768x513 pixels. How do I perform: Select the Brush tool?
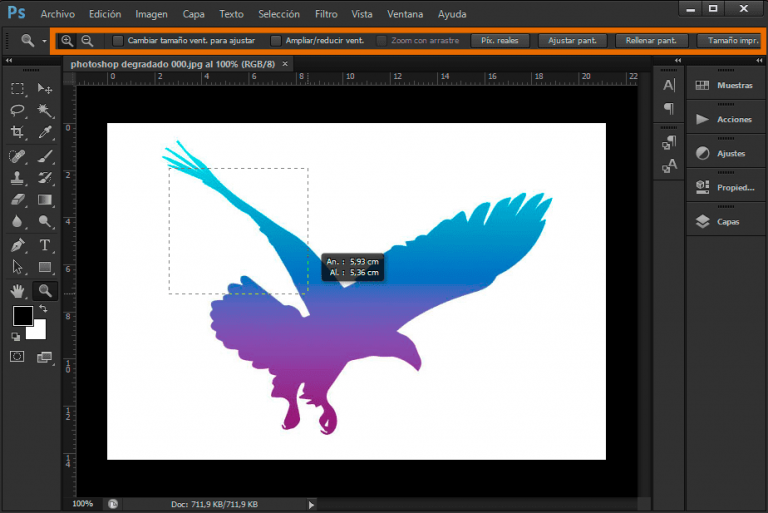[x=45, y=156]
